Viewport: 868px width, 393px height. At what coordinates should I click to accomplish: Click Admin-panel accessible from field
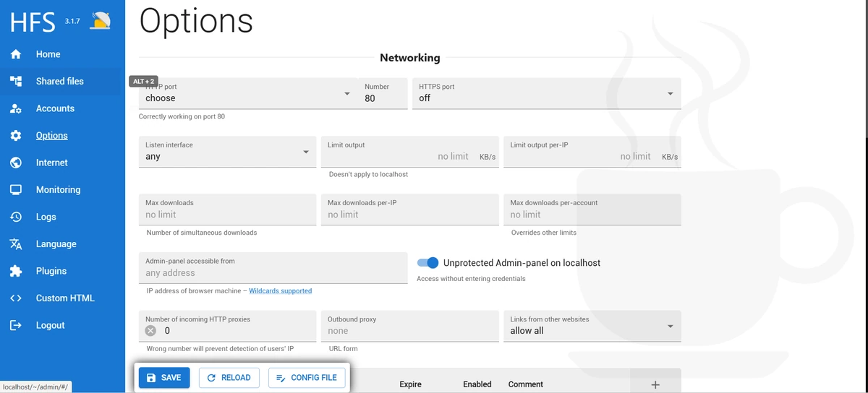tap(273, 268)
